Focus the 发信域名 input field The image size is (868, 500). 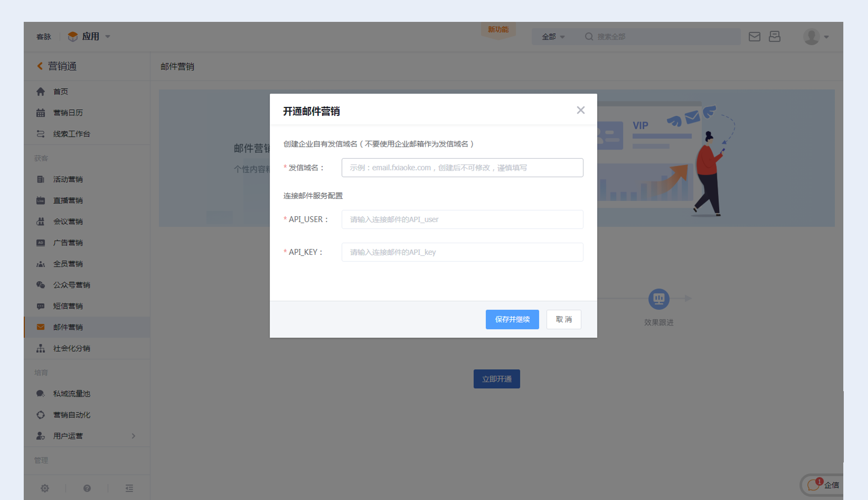[x=462, y=168]
